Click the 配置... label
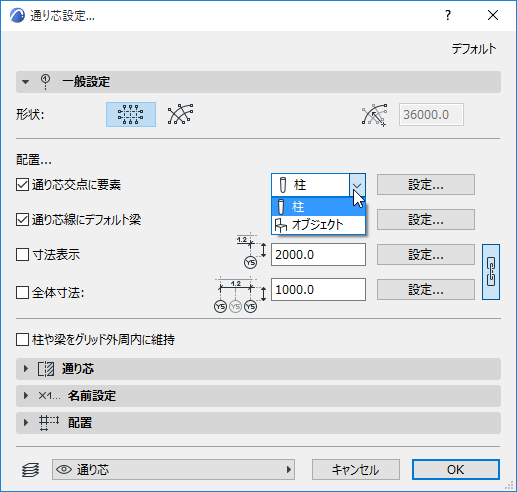 tap(34, 160)
